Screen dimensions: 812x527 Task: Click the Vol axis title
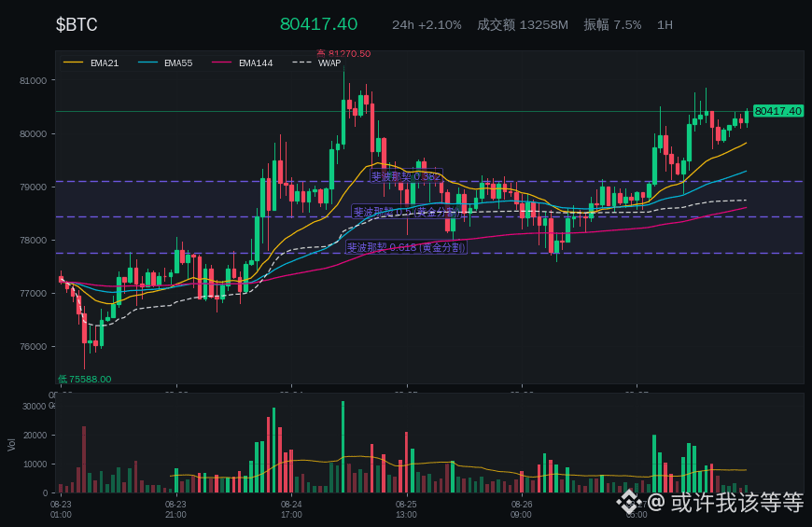[x=11, y=445]
